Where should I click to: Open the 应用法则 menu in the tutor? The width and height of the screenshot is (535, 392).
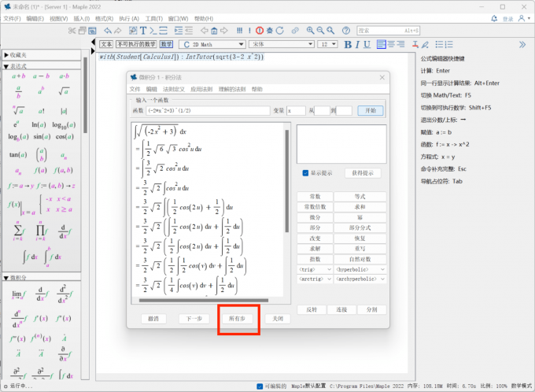[x=201, y=89]
